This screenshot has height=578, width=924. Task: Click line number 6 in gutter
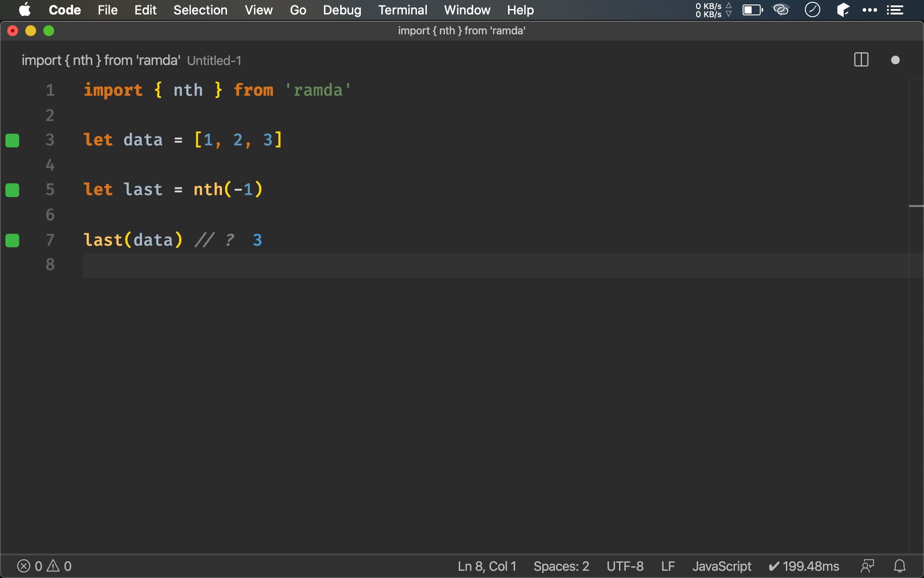50,214
